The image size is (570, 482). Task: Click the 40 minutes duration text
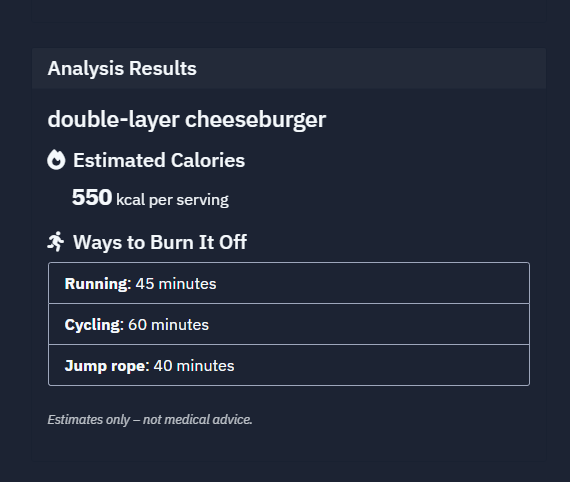194,366
